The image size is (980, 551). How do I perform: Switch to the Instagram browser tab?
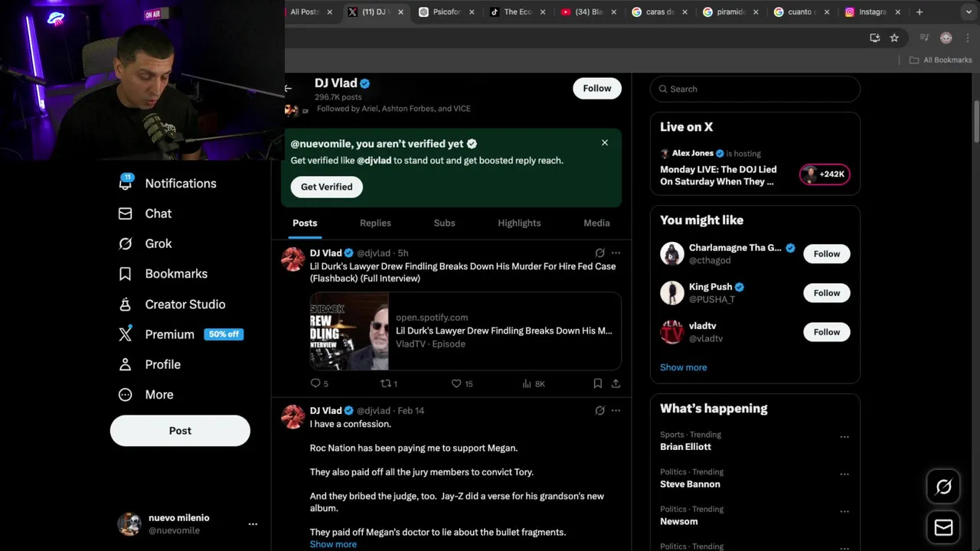(x=872, y=11)
